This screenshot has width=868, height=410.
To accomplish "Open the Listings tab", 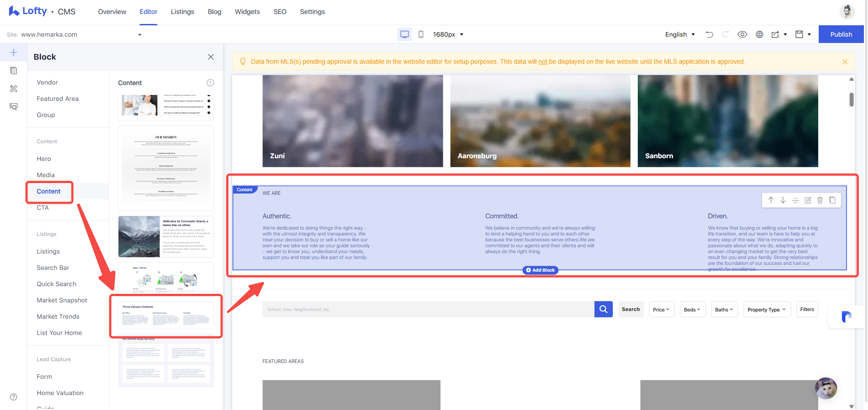I will point(182,12).
